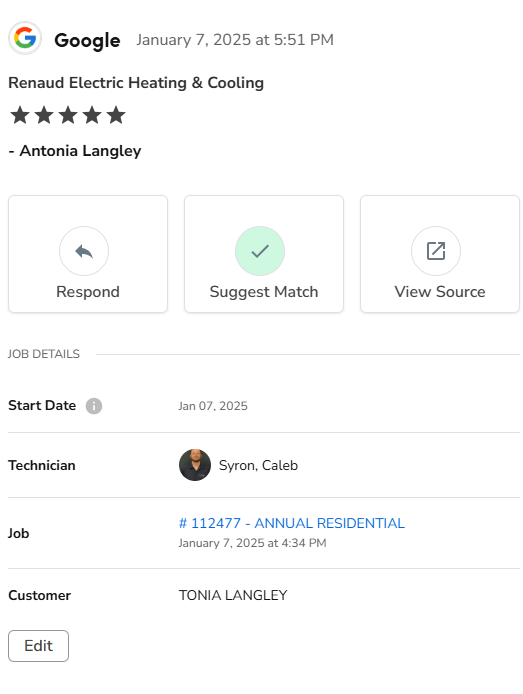Open job #112477 Annual Residential link
Image resolution: width=523 pixels, height=694 pixels.
[292, 523]
